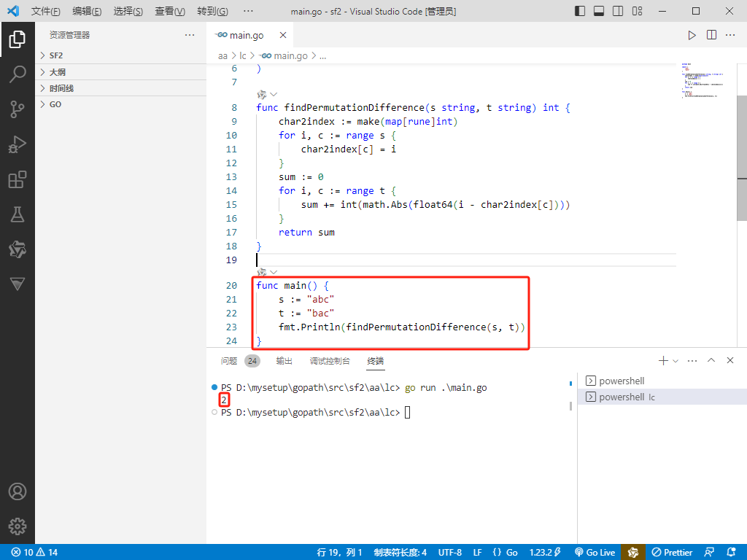Viewport: 747px width, 560px height.
Task: Click the VS Code logo in title bar
Action: (13, 11)
